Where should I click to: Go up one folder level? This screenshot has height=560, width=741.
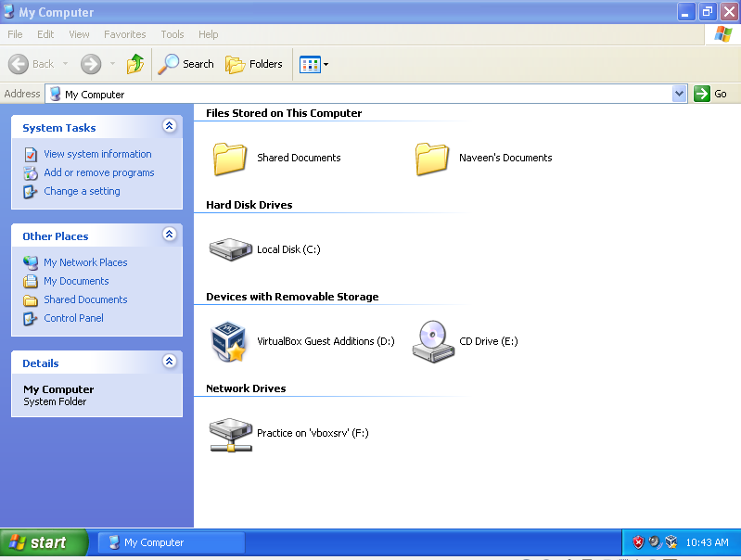[135, 64]
